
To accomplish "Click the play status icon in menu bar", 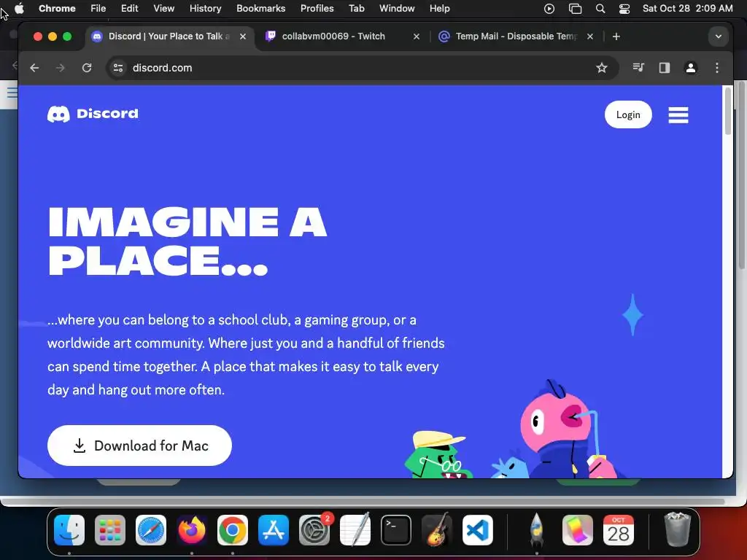I will pos(549,9).
